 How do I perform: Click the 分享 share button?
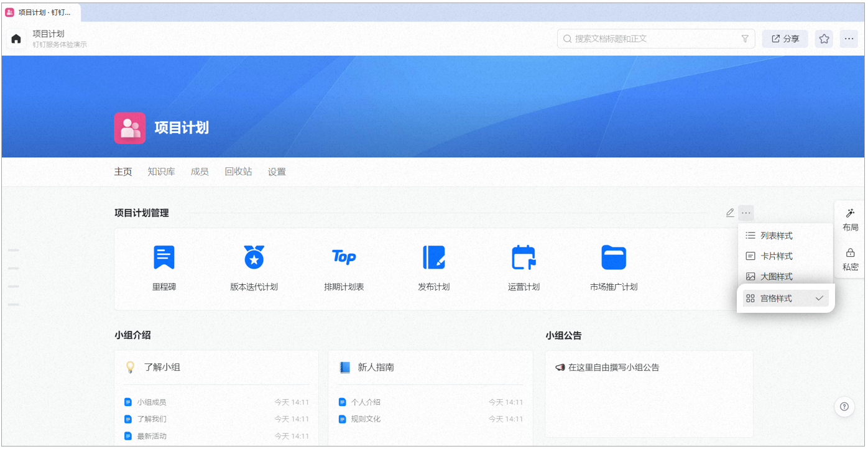pos(785,39)
